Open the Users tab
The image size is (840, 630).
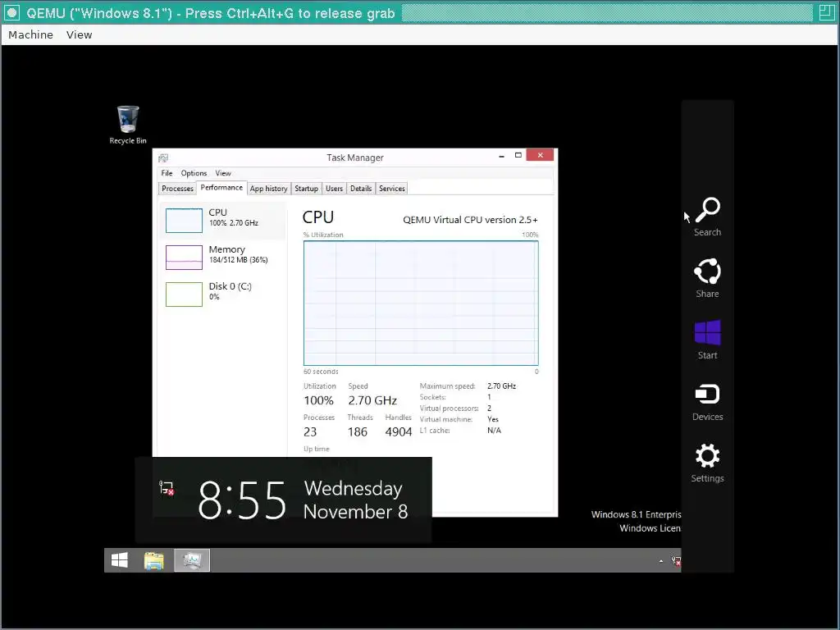335,189
